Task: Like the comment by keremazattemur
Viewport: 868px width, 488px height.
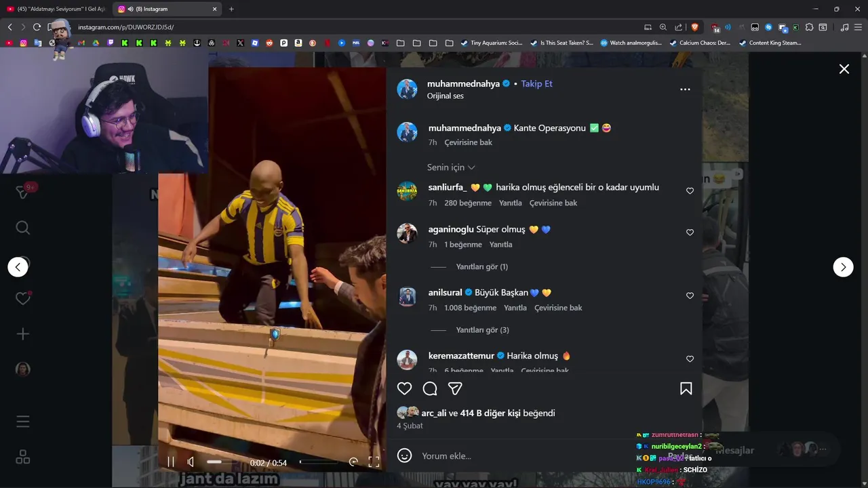Action: [690, 359]
